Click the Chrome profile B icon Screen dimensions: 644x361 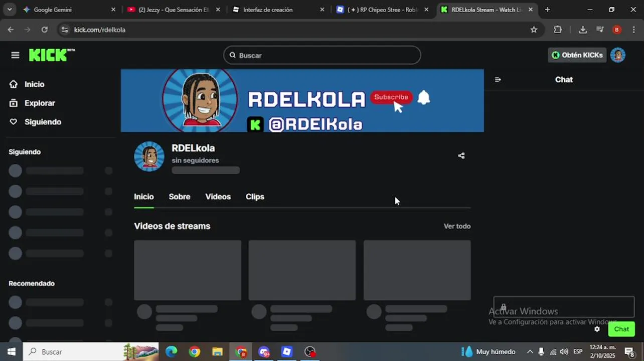617,30
